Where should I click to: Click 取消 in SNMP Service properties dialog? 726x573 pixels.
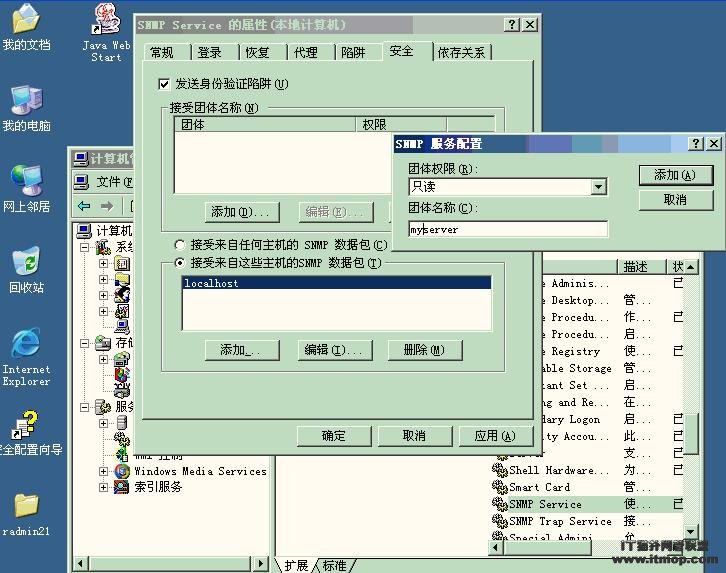point(414,436)
